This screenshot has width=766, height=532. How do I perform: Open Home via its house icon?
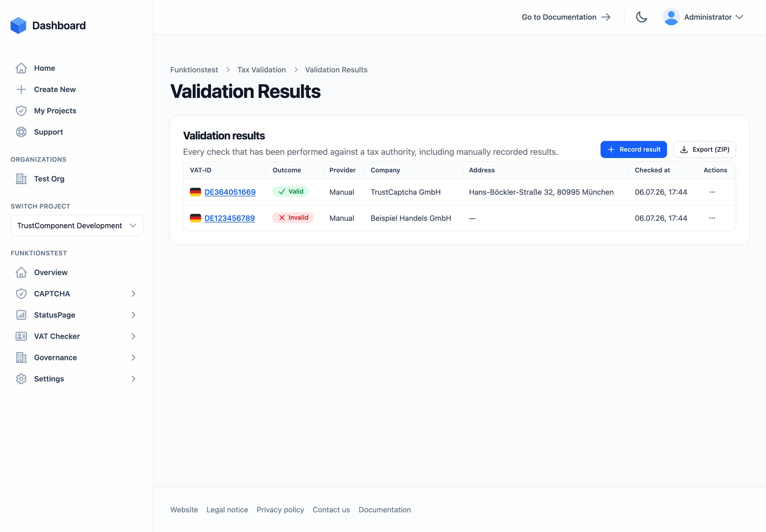21,68
